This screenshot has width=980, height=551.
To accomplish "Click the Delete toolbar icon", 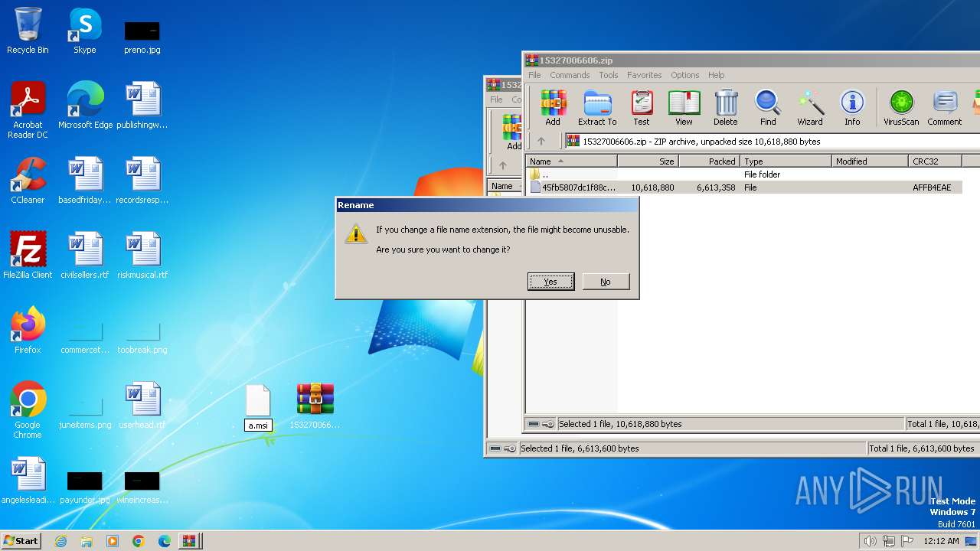I will 726,108.
